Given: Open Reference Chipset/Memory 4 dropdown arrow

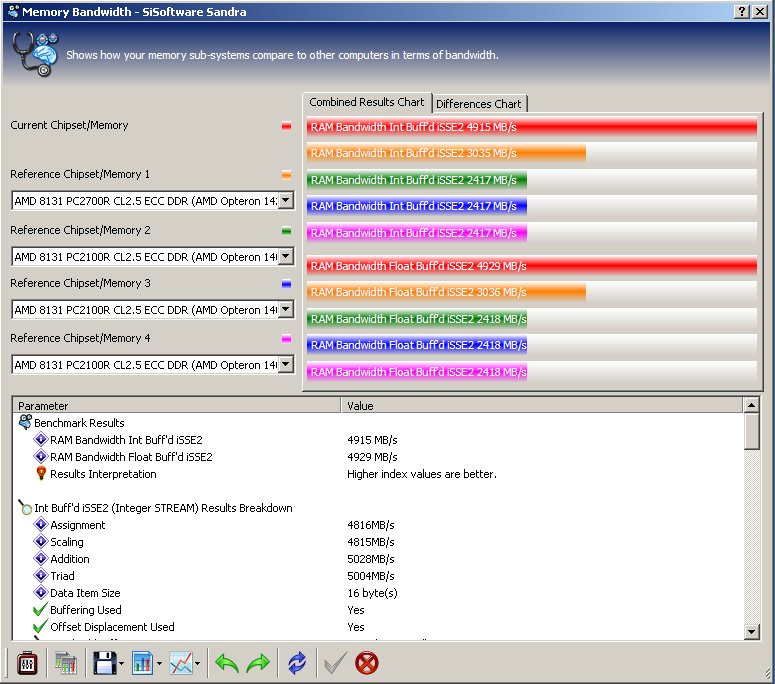Looking at the screenshot, I should (x=286, y=364).
